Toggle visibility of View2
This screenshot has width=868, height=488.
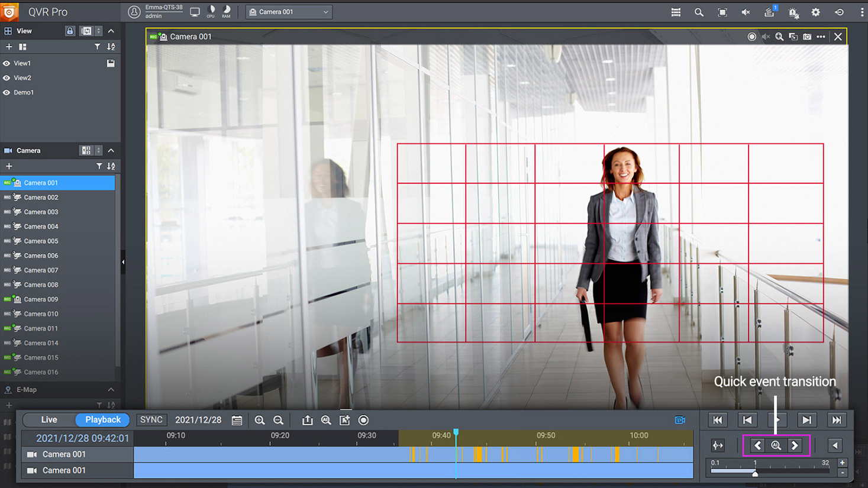pos(6,77)
